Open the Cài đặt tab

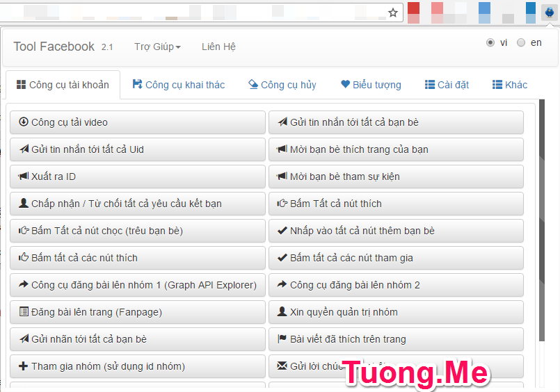[x=447, y=85]
